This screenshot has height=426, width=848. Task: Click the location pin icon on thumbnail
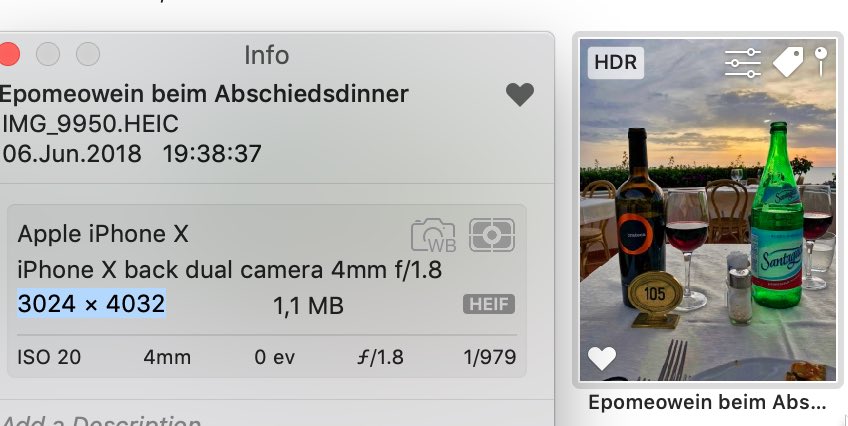821,60
